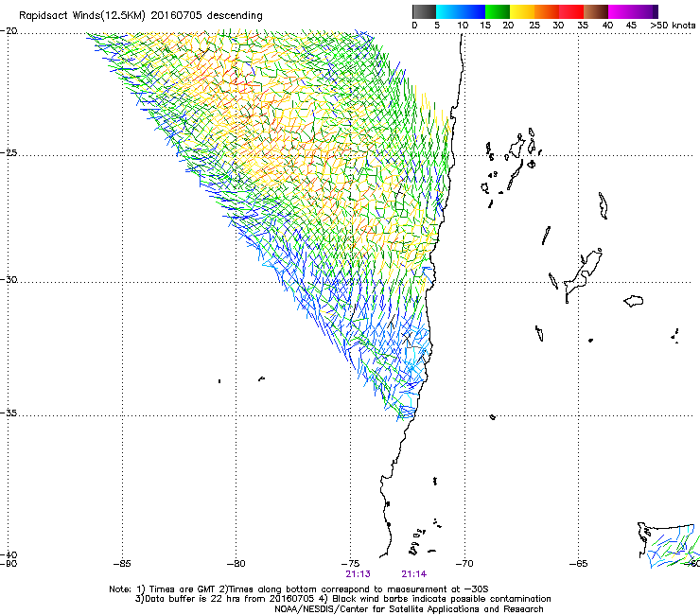This screenshot has height=615, width=700.
Task: Click the orange 25-30 knots legend color
Action: (547, 11)
